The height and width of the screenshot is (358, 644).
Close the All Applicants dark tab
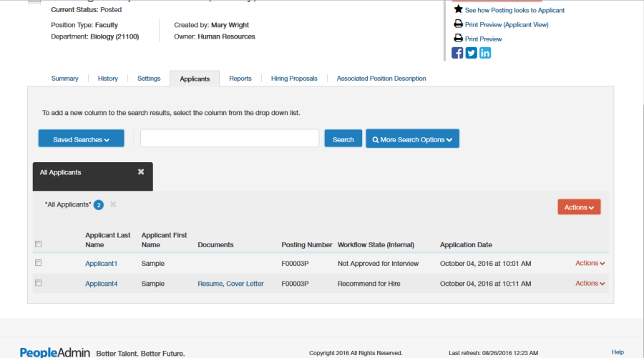coord(141,172)
